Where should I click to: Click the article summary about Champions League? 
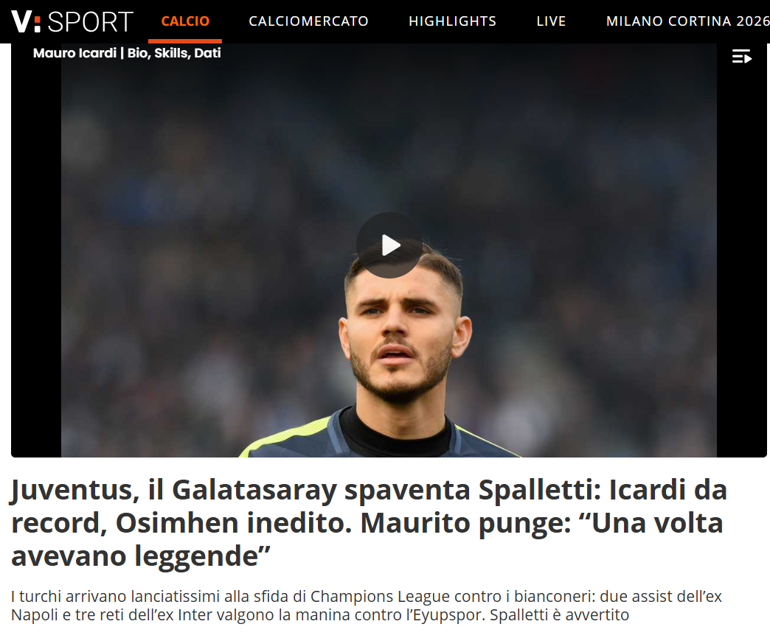coord(366,606)
